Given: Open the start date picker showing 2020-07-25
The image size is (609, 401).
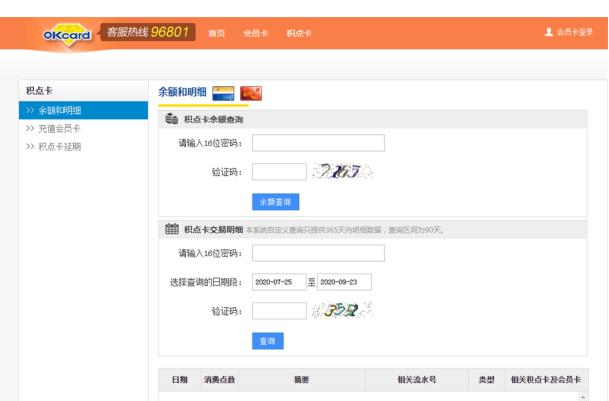Looking at the screenshot, I should click(277, 282).
